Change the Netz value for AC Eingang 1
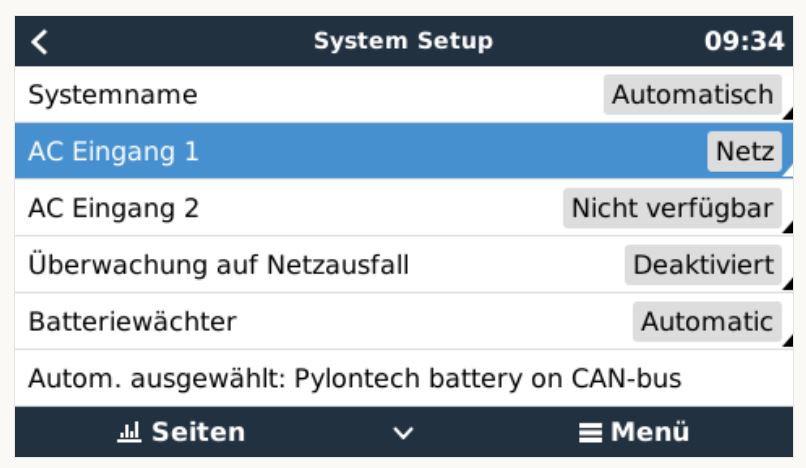The image size is (806, 468). pyautogui.click(x=744, y=152)
